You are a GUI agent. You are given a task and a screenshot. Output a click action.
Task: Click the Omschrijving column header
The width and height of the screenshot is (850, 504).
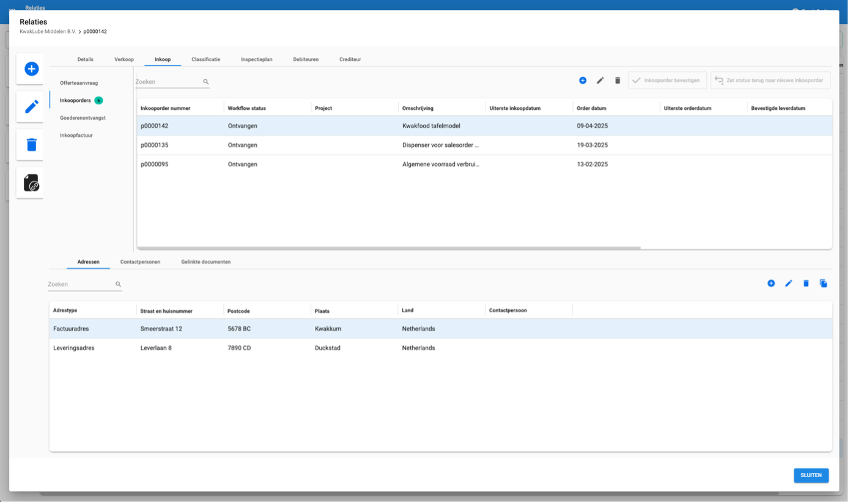[418, 109]
